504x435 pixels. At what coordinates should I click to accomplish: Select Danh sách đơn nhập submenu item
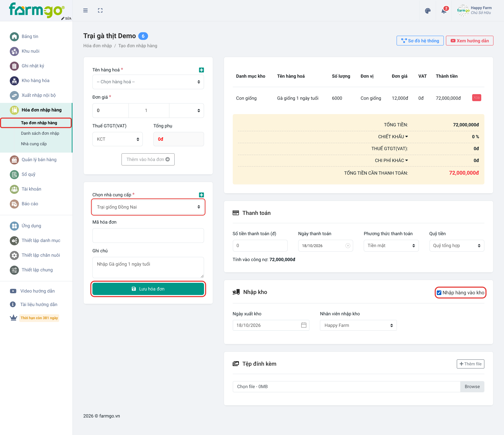40,133
